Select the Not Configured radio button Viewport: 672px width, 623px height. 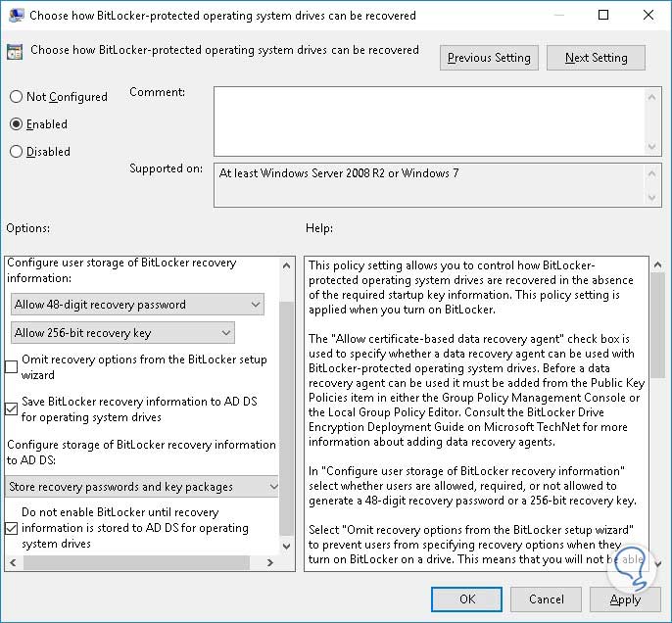pyautogui.click(x=16, y=96)
